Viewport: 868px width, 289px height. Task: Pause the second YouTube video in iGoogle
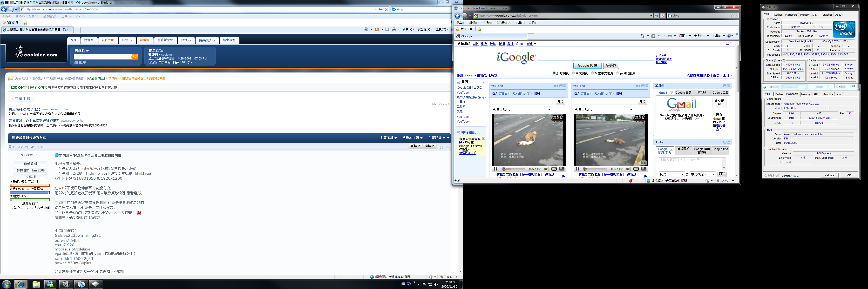pyautogui.click(x=577, y=169)
